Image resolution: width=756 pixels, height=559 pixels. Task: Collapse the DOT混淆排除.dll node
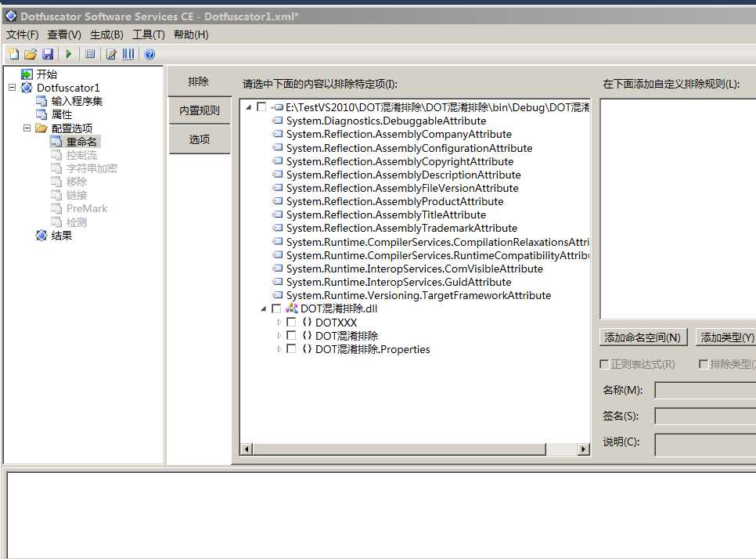click(264, 308)
